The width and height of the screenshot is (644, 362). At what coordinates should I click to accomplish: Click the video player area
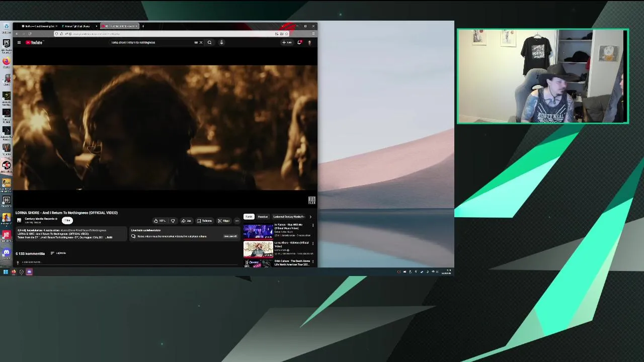point(165,128)
